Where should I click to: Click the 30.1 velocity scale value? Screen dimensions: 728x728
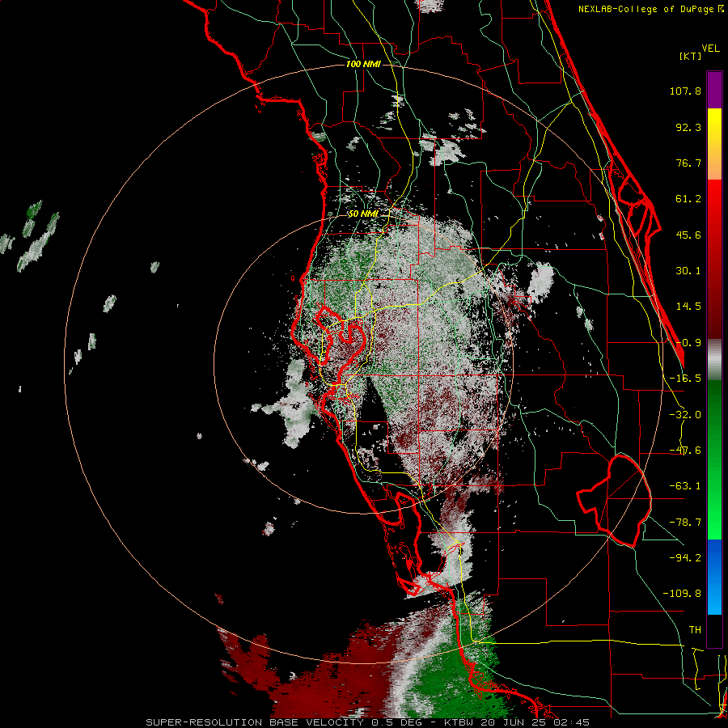point(688,271)
